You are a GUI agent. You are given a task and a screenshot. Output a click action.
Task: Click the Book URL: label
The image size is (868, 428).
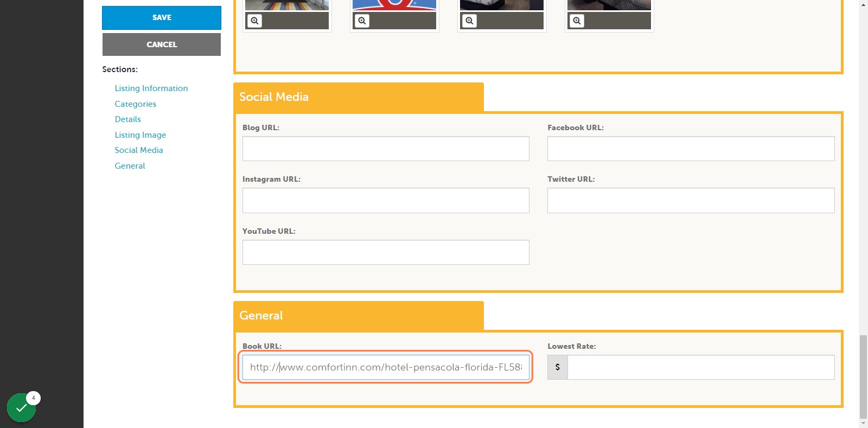click(x=262, y=346)
